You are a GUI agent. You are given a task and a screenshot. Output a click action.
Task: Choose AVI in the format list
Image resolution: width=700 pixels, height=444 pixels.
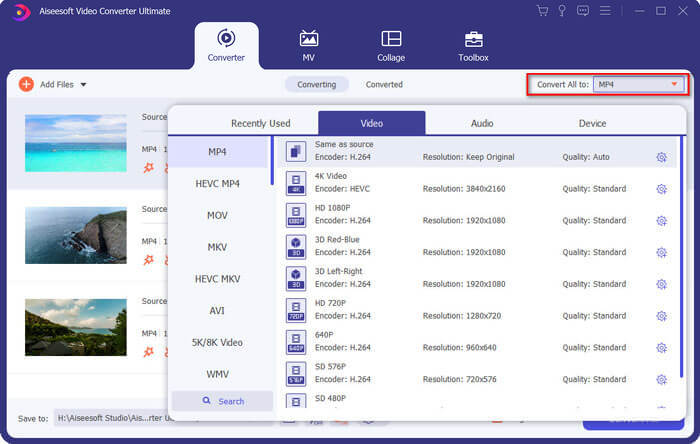tap(217, 311)
